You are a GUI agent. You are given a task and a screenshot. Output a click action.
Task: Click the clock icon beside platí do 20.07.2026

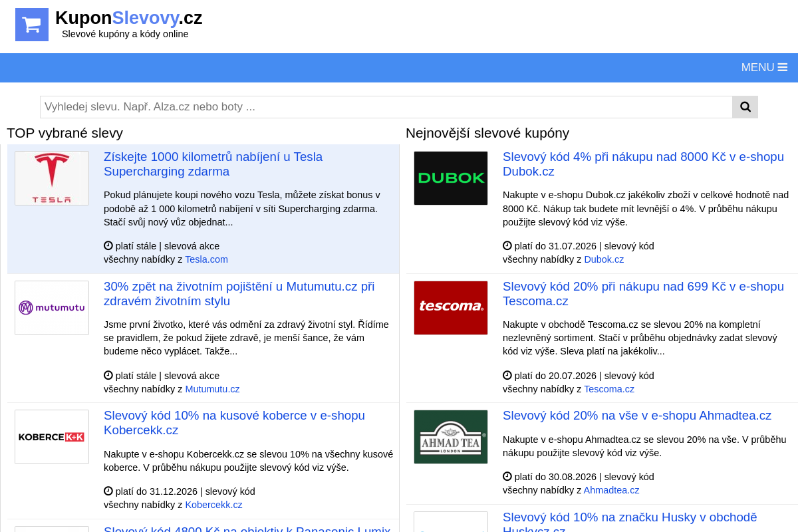[x=507, y=375]
